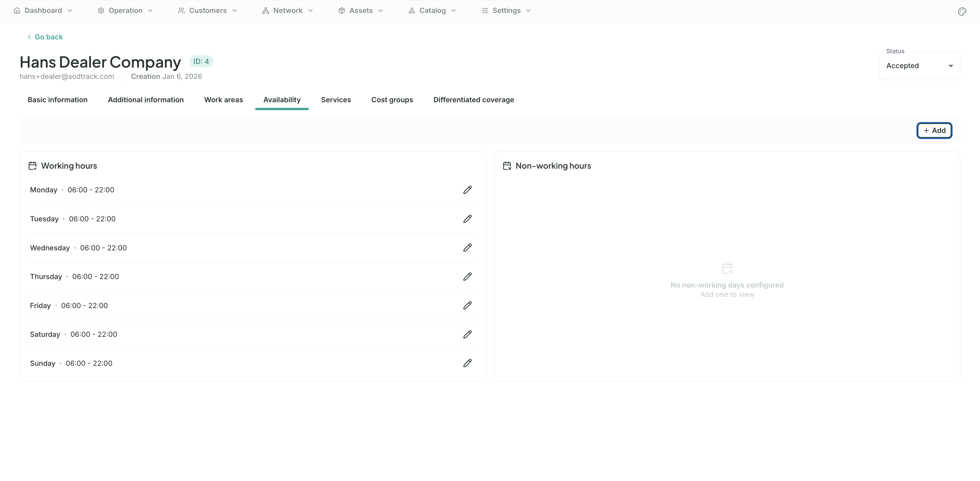Edit Friday working hours pencil icon
This screenshot has width=980, height=481.
(467, 306)
